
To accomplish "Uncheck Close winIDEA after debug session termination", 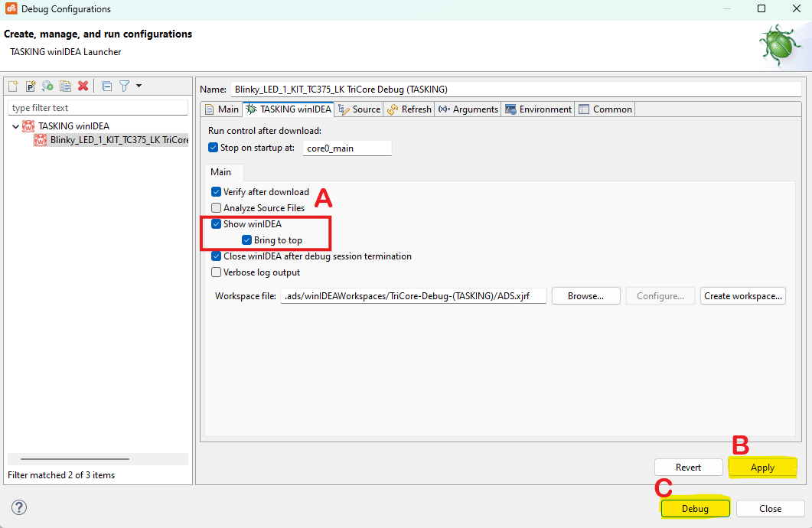I will pyautogui.click(x=216, y=256).
